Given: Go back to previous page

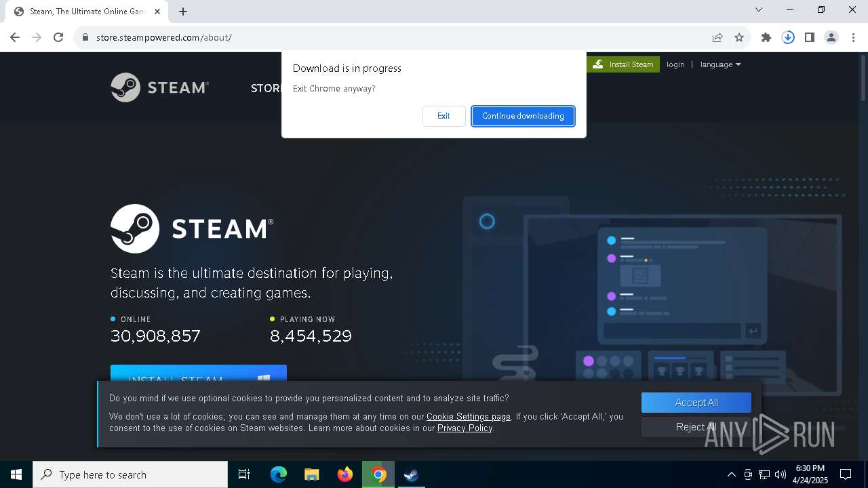Looking at the screenshot, I should click(15, 37).
